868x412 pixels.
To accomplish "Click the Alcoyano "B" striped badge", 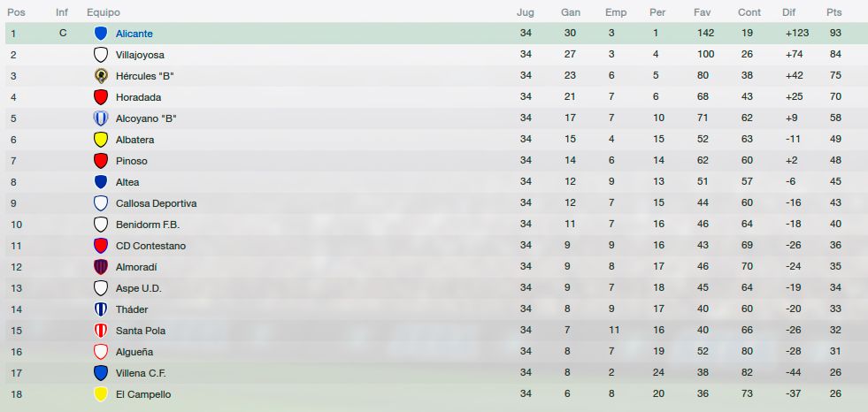I will (101, 118).
